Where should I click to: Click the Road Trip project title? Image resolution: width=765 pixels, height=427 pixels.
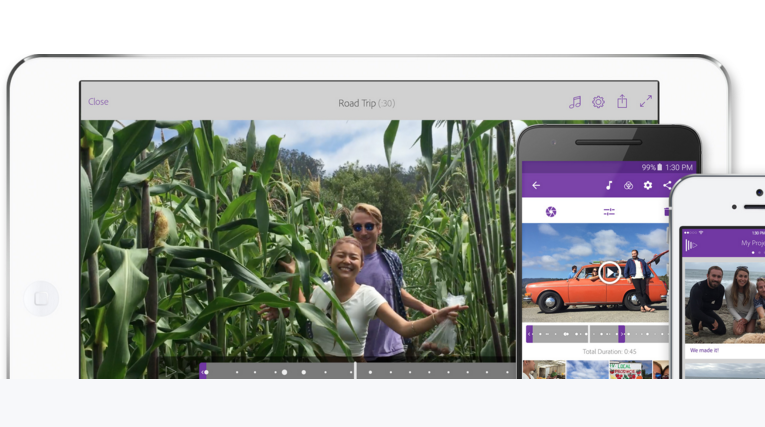tap(366, 103)
